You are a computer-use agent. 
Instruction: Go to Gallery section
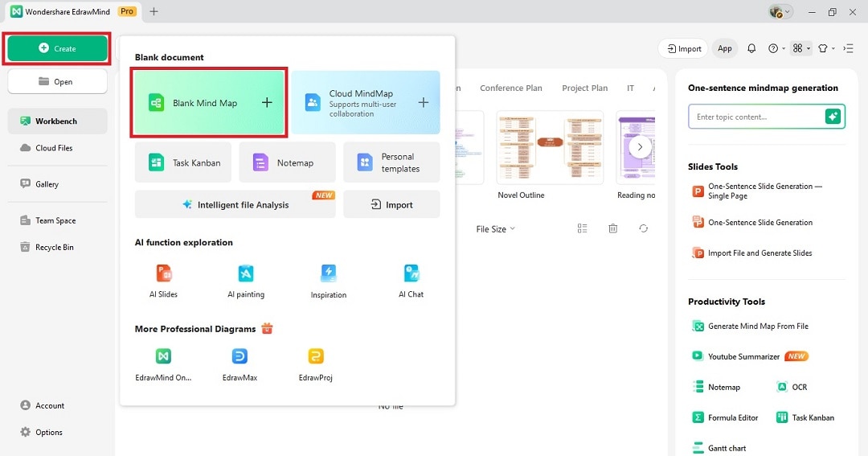click(39, 184)
